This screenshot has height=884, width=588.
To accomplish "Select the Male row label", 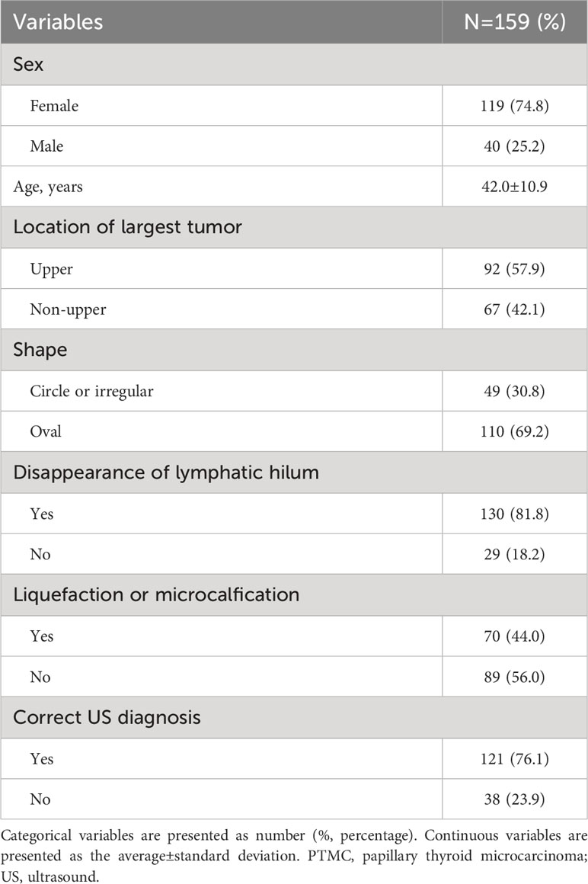I will tap(46, 146).
